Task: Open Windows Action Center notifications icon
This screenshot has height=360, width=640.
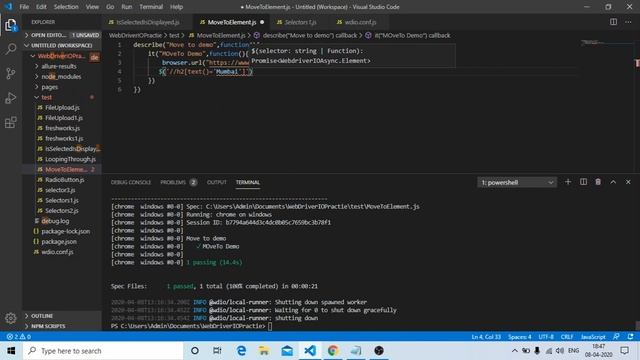Action: tap(624, 351)
